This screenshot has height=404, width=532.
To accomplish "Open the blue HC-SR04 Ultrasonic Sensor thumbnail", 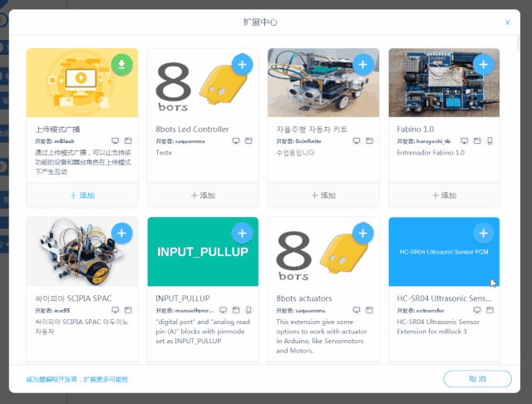I will tap(444, 252).
